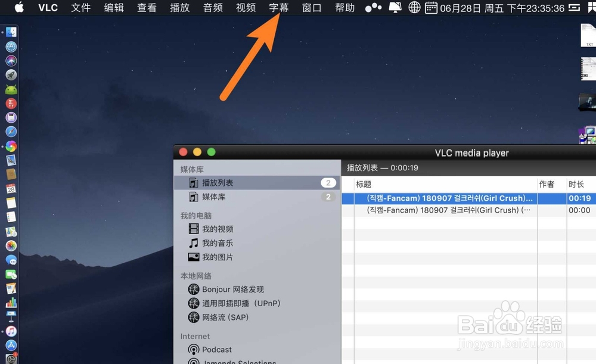
Task: Open 我的视频 with the film strip icon
Action: (x=218, y=229)
